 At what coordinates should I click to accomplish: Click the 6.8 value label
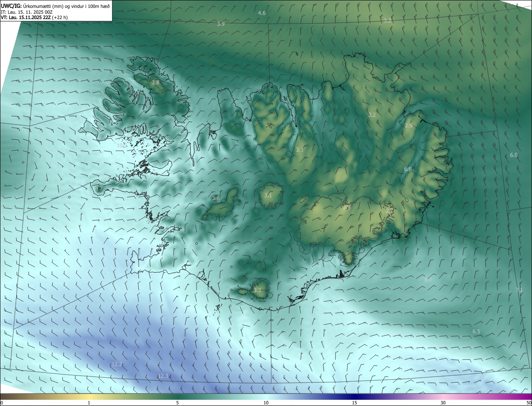(x=408, y=169)
